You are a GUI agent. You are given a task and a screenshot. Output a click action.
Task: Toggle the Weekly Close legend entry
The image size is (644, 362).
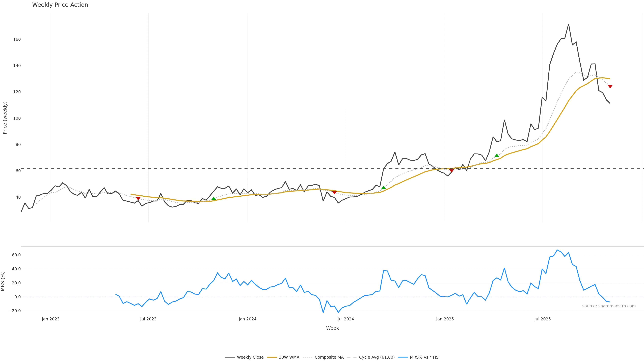pos(250,357)
